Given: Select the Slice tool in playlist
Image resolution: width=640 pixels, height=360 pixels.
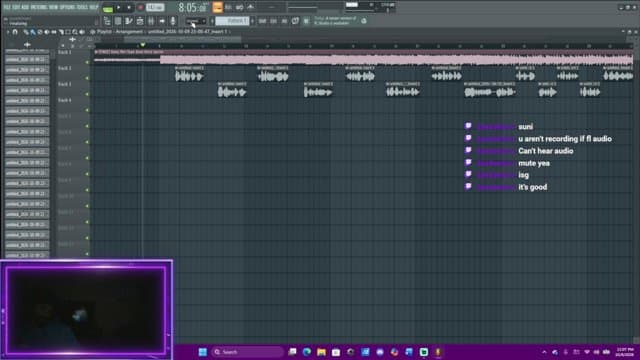Looking at the screenshot, I should [60, 32].
